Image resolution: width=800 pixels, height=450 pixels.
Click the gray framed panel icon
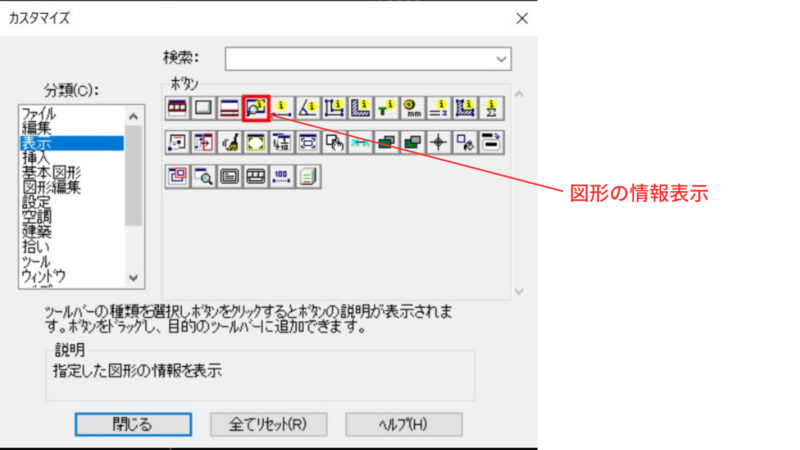pyautogui.click(x=229, y=177)
